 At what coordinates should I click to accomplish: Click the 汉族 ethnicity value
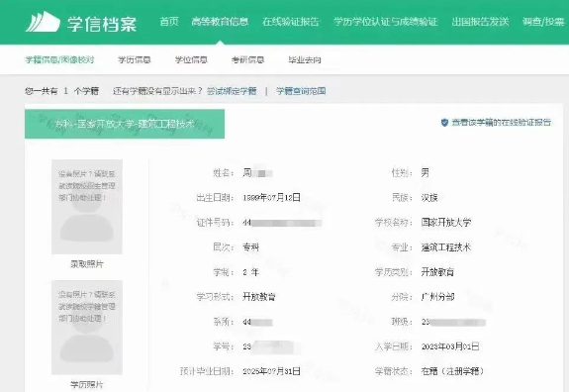coord(429,198)
